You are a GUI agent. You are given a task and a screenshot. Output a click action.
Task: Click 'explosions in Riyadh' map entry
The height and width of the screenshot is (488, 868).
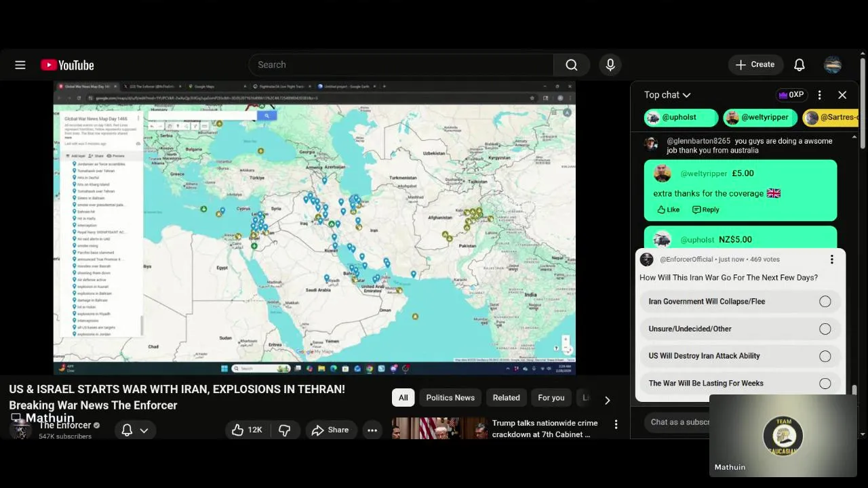pyautogui.click(x=94, y=314)
